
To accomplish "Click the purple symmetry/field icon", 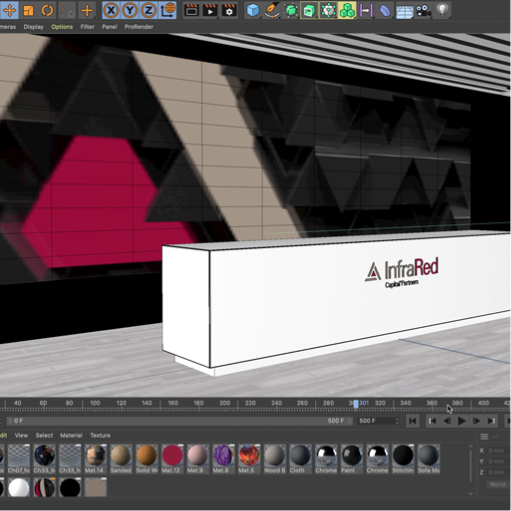I will pyautogui.click(x=366, y=10).
